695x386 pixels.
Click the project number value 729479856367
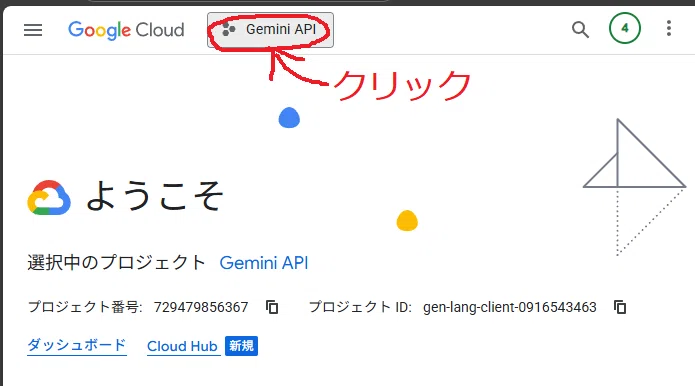tap(201, 307)
